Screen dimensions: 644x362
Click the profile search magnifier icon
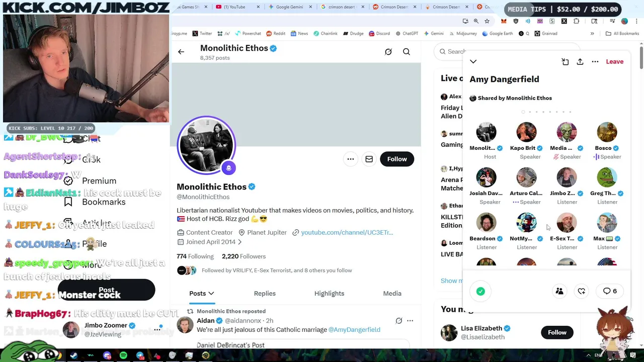click(x=407, y=52)
